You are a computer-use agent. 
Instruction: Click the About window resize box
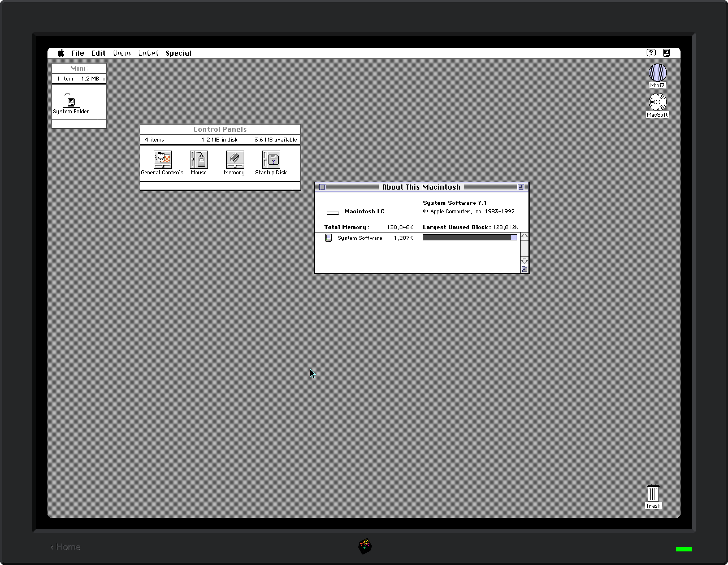coord(524,270)
